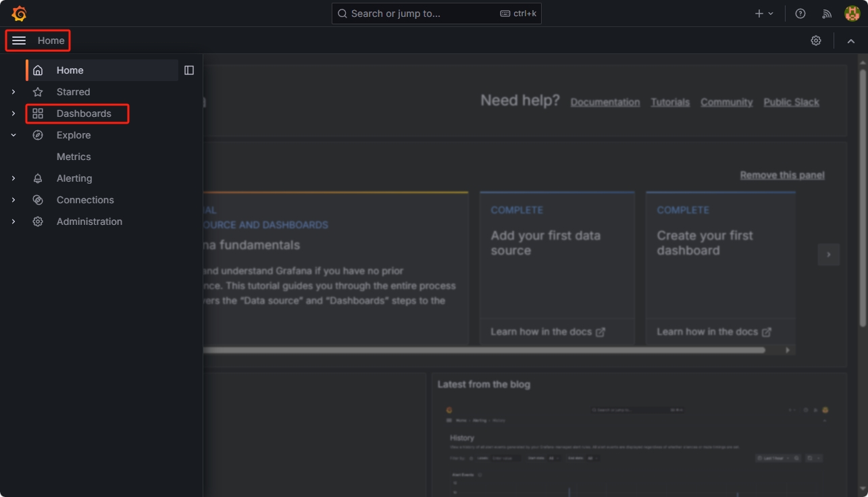
Task: Click the Add your first data source card
Action: click(x=557, y=268)
